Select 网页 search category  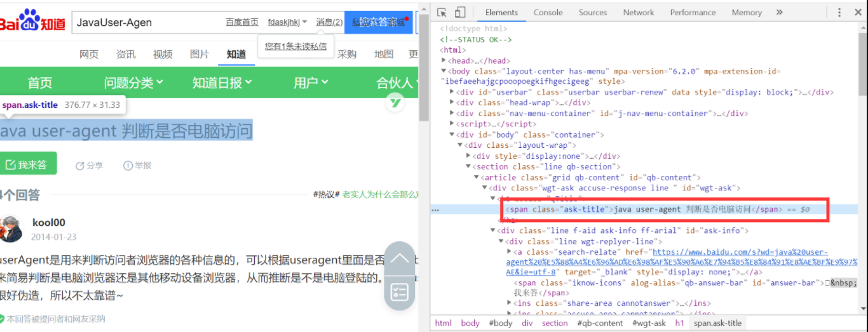(89, 54)
